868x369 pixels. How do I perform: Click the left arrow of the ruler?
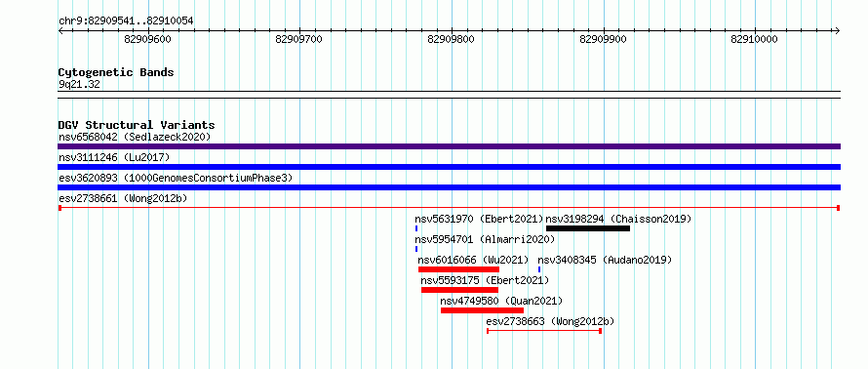click(x=60, y=31)
